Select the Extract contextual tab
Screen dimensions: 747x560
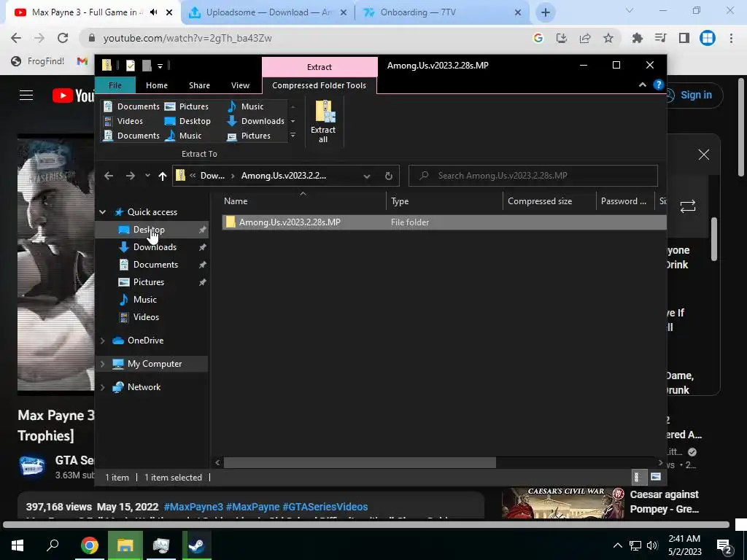coord(320,67)
